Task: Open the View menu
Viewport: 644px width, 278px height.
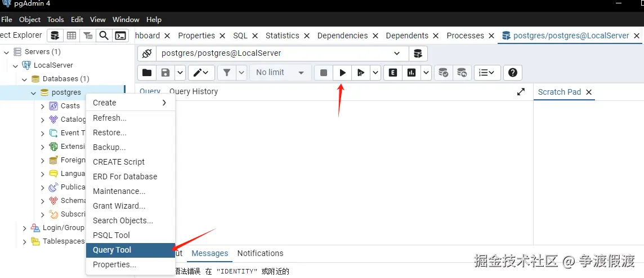Action: click(98, 19)
